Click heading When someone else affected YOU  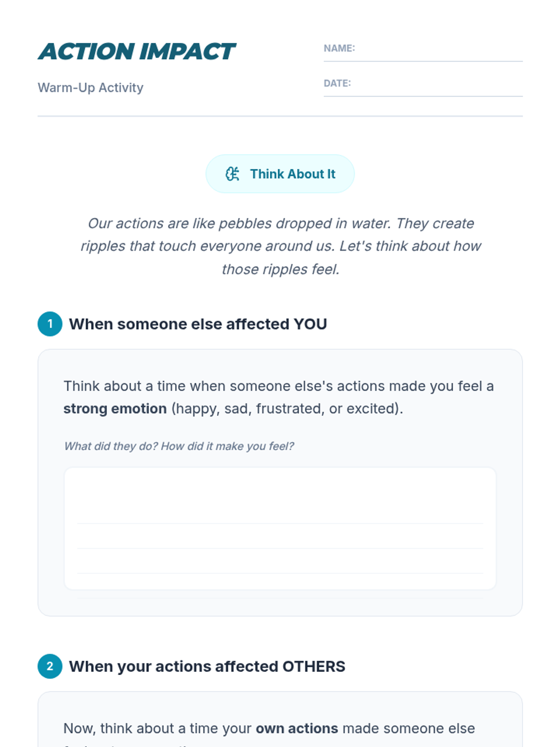198,324
